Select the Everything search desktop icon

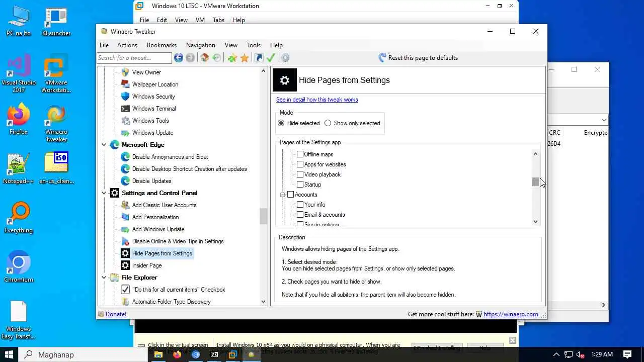pos(19,218)
